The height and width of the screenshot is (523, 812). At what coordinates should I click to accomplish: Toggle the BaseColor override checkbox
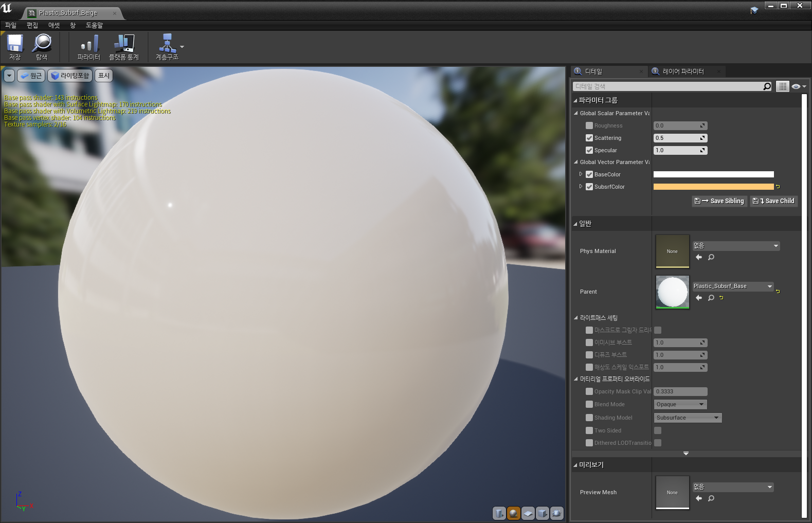tap(589, 174)
